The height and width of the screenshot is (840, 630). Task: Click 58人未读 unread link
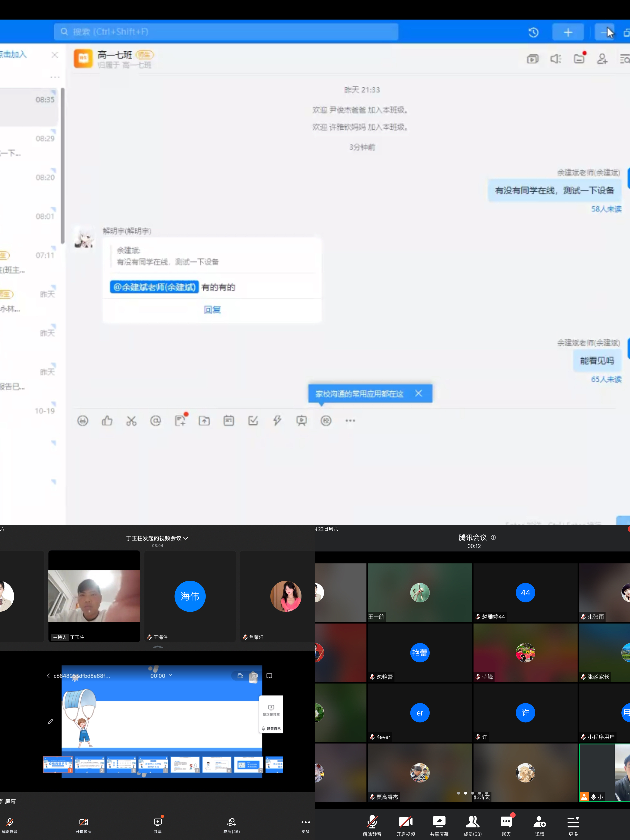click(606, 209)
